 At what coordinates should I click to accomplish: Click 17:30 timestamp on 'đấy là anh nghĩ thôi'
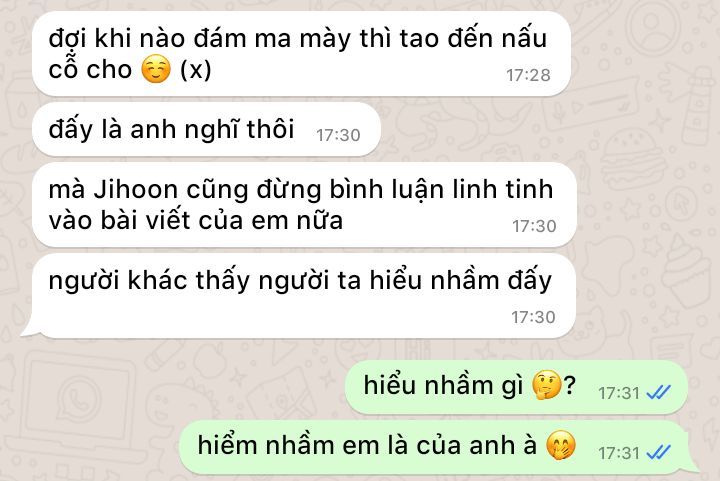[338, 135]
